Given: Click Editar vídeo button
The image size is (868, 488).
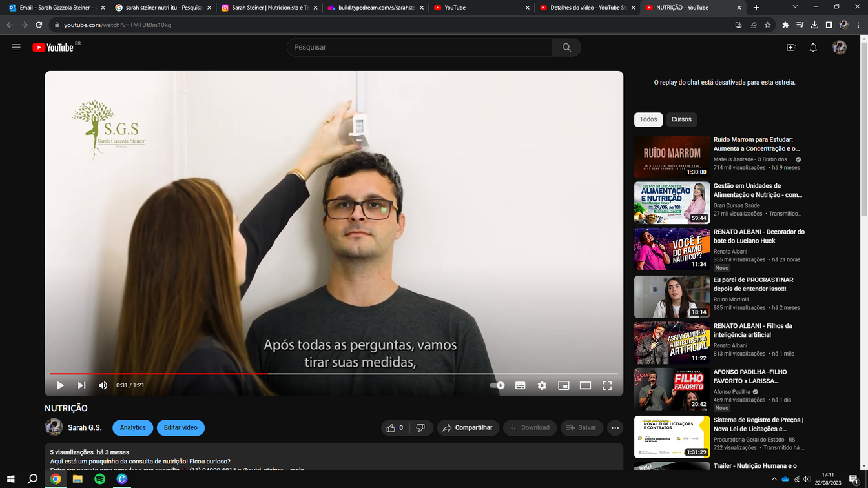Looking at the screenshot, I should [x=181, y=427].
